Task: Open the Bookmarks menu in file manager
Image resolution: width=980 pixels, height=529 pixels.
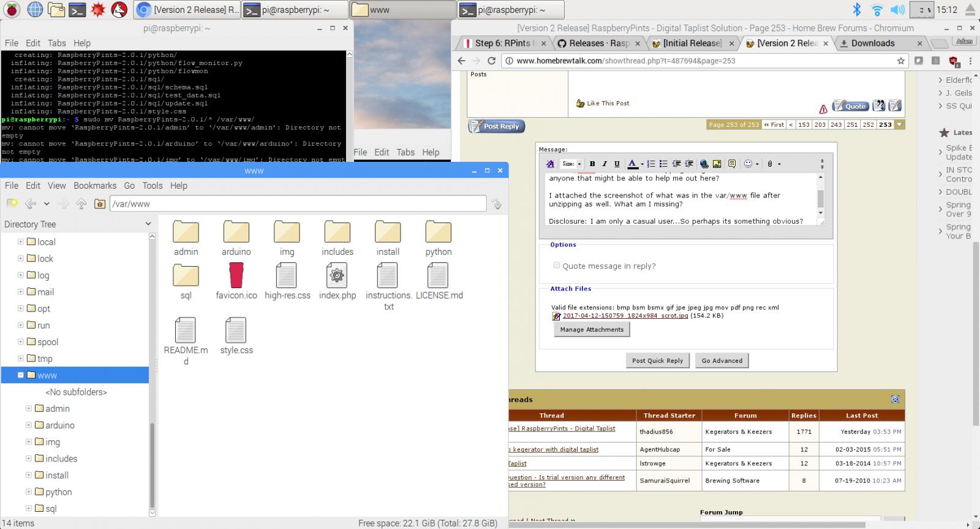Action: 95,186
